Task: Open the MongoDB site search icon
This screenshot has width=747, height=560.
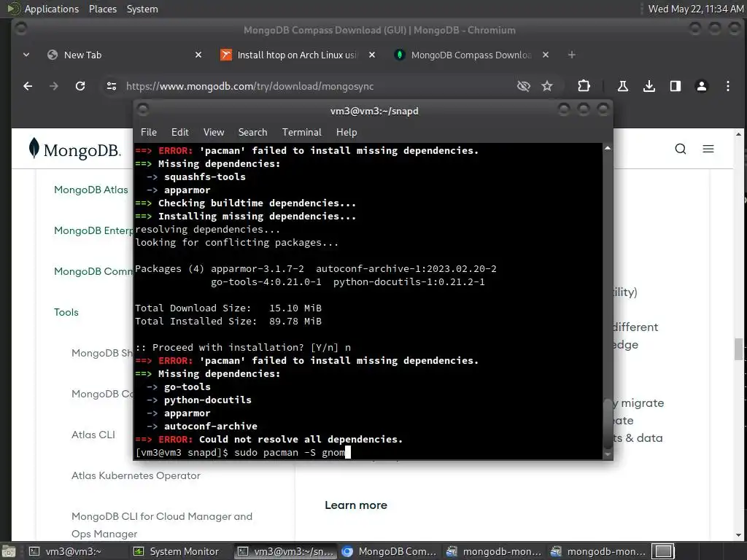Action: pyautogui.click(x=681, y=149)
